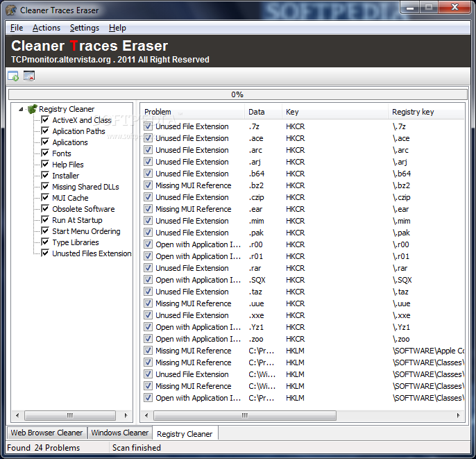
Task: Uncheck ActiveX and Class option
Action: [45, 119]
